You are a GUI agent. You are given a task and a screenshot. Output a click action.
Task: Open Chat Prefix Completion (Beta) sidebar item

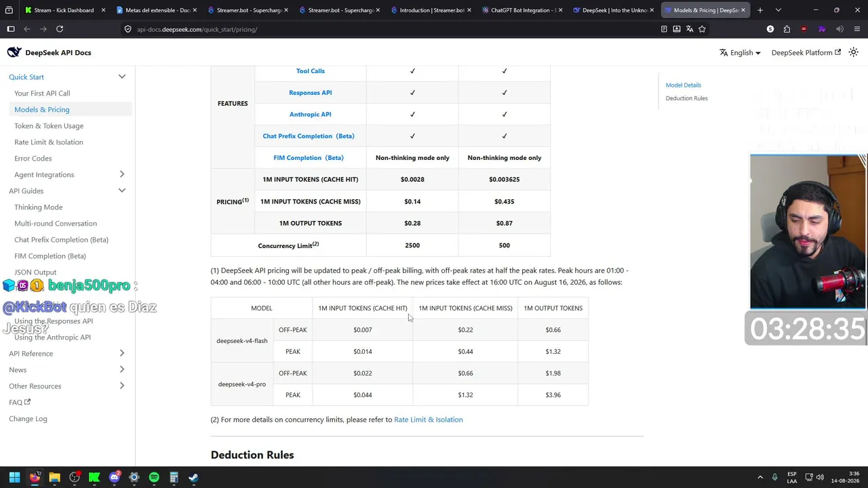61,239
